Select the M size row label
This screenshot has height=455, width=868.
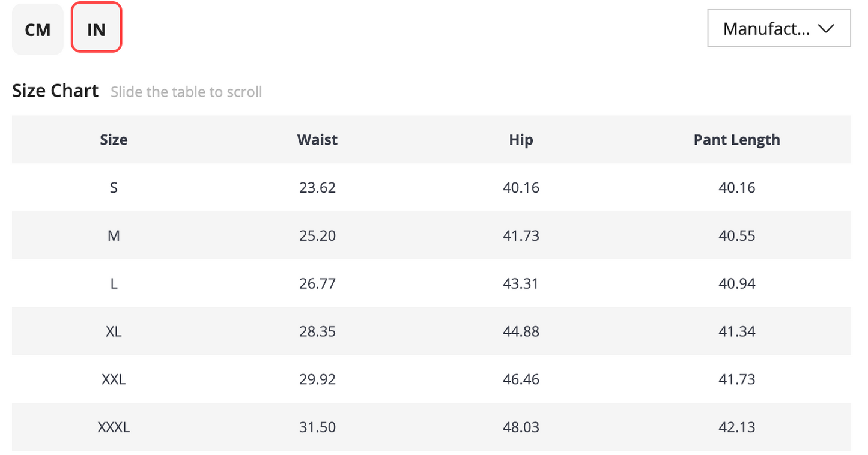tap(114, 236)
